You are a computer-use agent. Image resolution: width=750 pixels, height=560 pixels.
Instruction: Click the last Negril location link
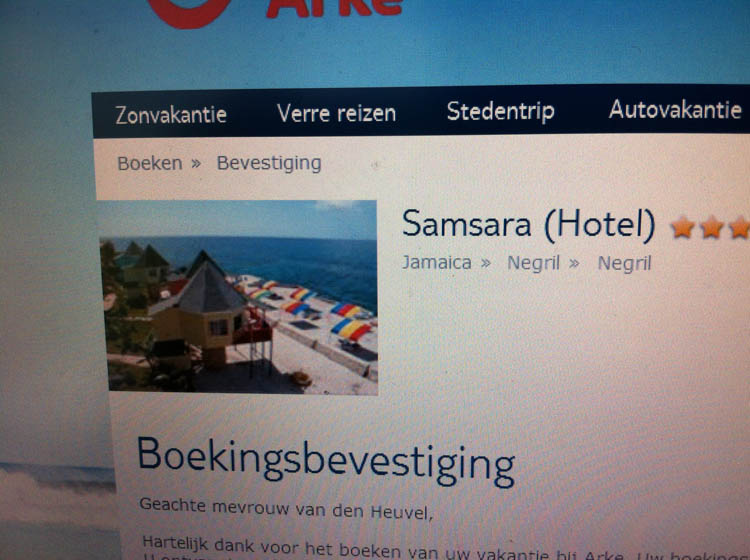625,264
